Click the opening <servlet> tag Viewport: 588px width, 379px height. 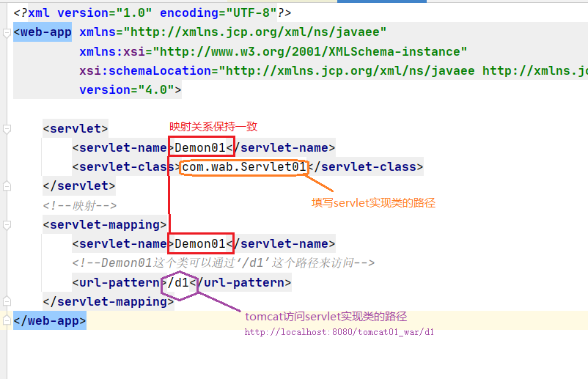(76, 128)
